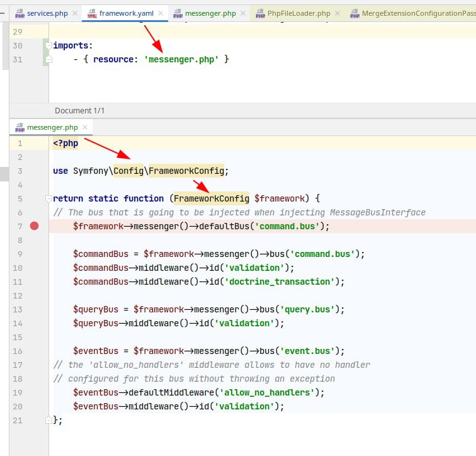Click defaultBus method call on line 7
This screenshot has height=456, width=476.
point(224,226)
